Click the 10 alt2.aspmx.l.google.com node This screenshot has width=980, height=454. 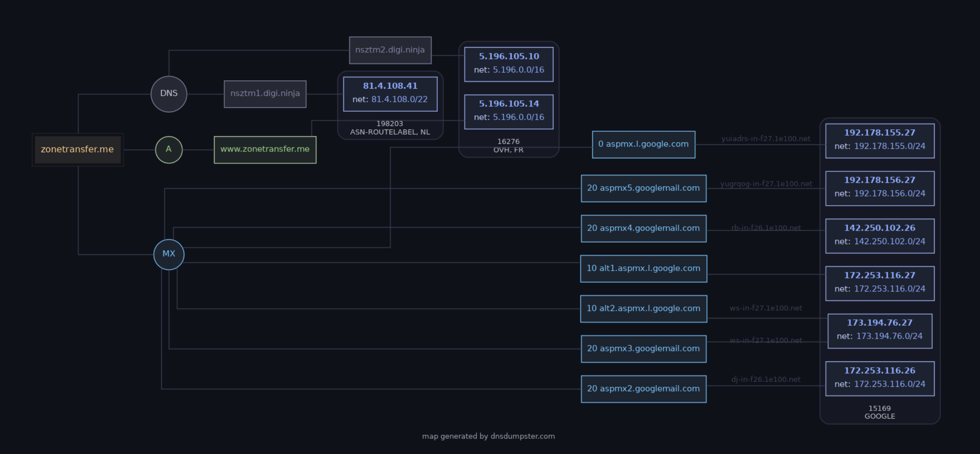(643, 309)
